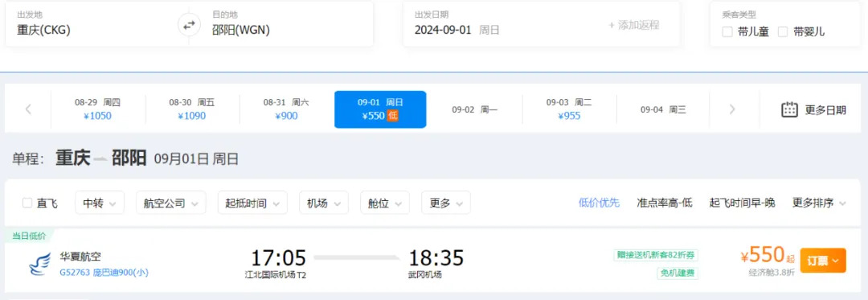Viewport: 868px width, 300px height.
Task: Open the 舱位 cabin class dropdown
Action: tap(385, 203)
